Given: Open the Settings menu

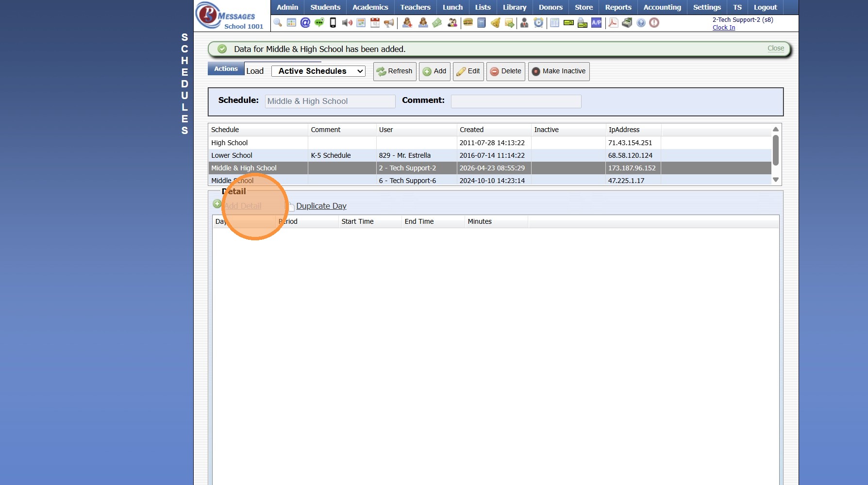Looking at the screenshot, I should coord(707,7).
